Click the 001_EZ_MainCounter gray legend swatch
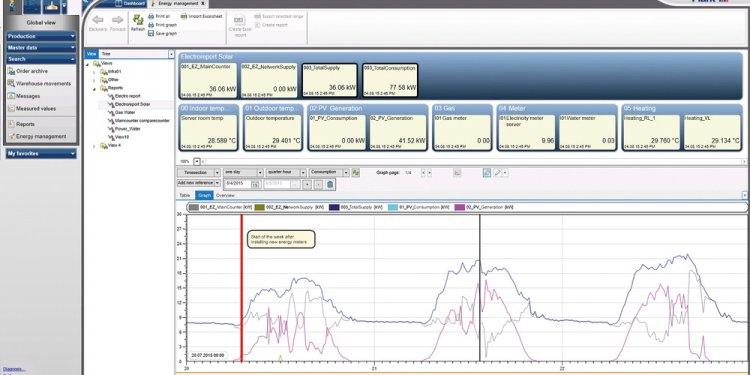The width and height of the screenshot is (750, 375). tap(194, 208)
